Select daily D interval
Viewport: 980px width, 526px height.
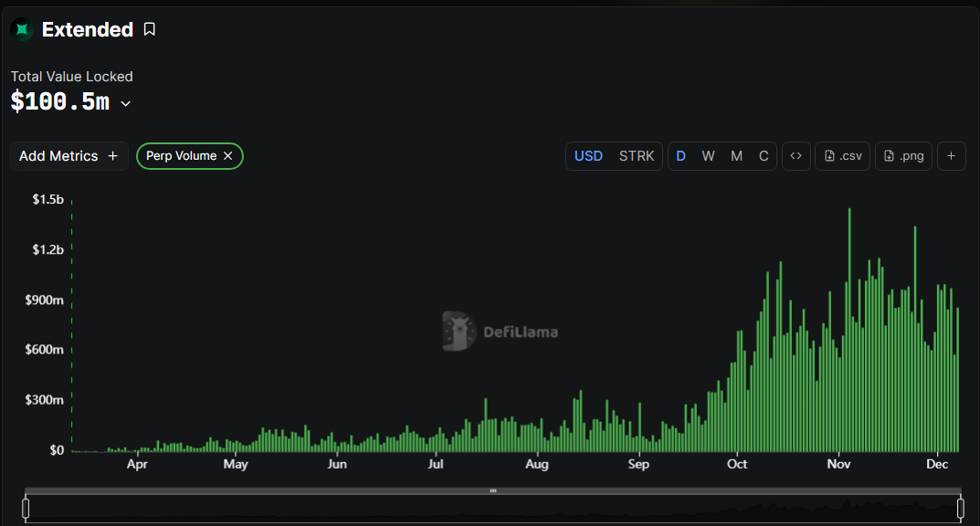pyautogui.click(x=680, y=156)
